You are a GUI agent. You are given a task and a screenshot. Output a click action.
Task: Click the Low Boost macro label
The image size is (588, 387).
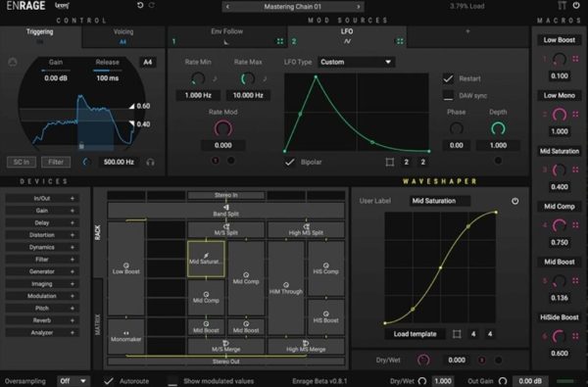tap(560, 40)
